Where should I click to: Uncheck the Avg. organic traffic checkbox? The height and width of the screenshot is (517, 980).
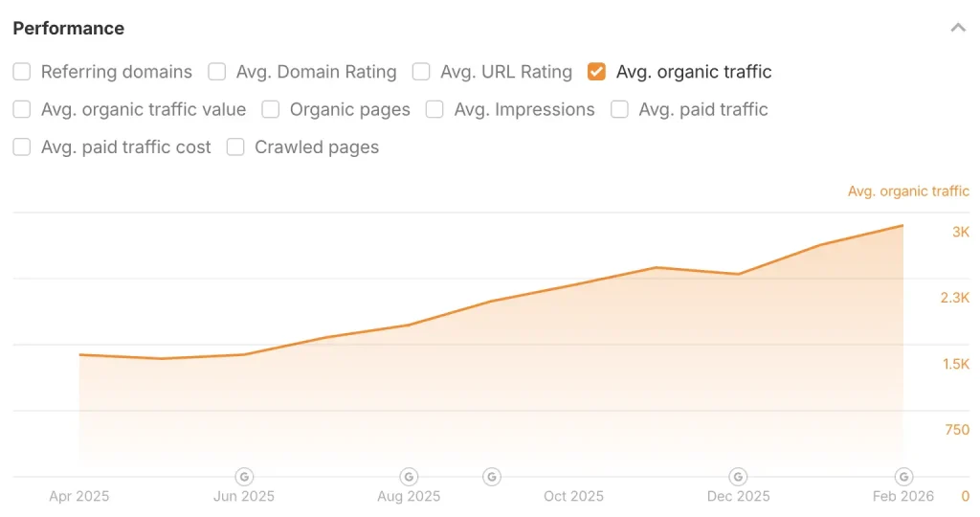point(596,72)
